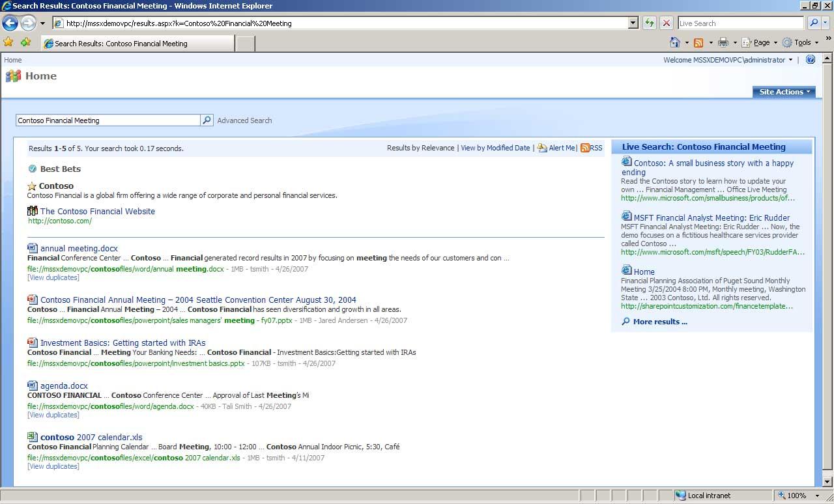834x504 pixels.
Task: Open SharePoint help question mark icon
Action: point(811,59)
